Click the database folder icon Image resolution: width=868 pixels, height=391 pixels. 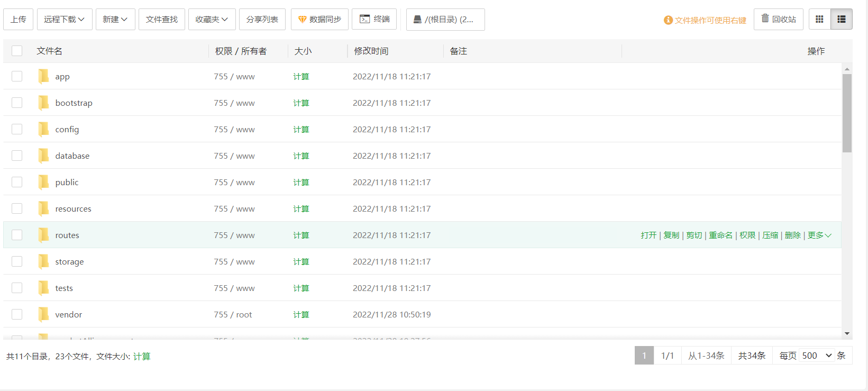(x=43, y=156)
